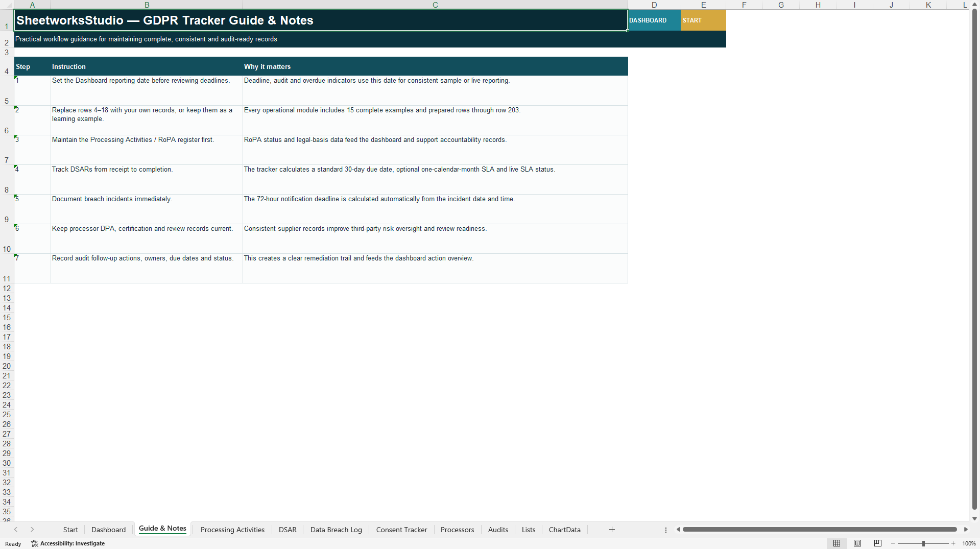The height and width of the screenshot is (549, 980).
Task: Switch to Page Layout view icon
Action: (857, 543)
